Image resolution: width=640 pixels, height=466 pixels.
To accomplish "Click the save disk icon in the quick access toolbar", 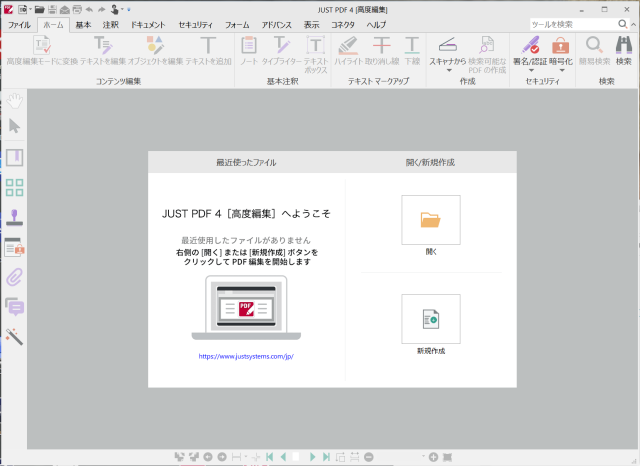I will click(x=52, y=9).
